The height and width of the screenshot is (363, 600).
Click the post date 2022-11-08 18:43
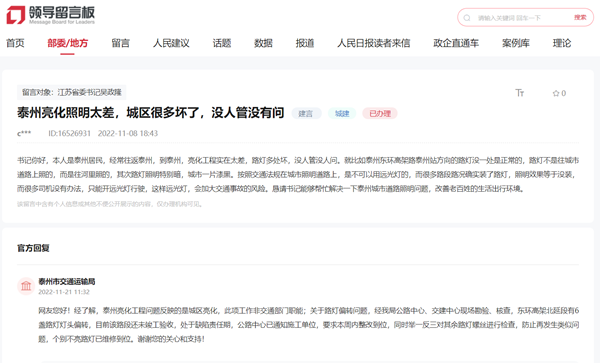128,133
